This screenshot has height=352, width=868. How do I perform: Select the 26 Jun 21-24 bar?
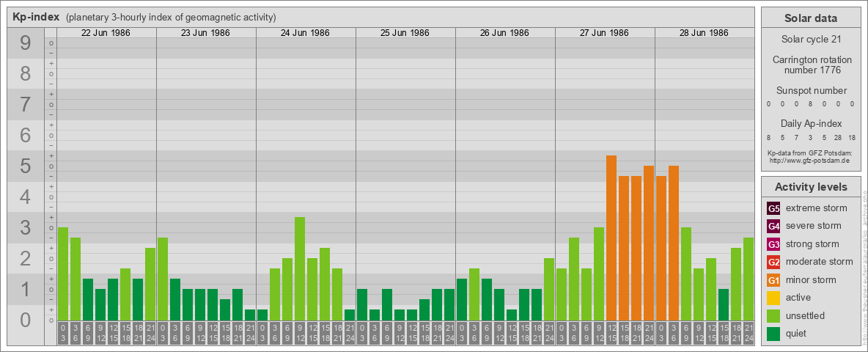(549, 289)
